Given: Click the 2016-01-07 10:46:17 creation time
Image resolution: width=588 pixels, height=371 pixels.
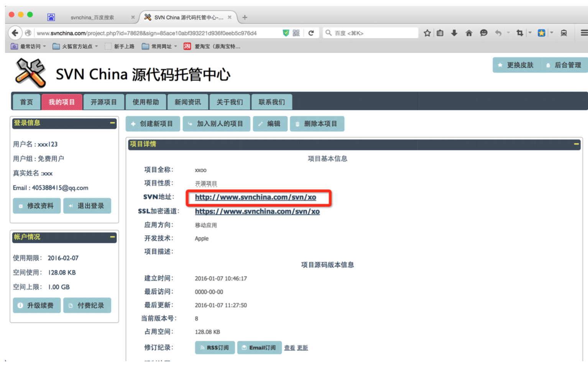Looking at the screenshot, I should pos(221,278).
